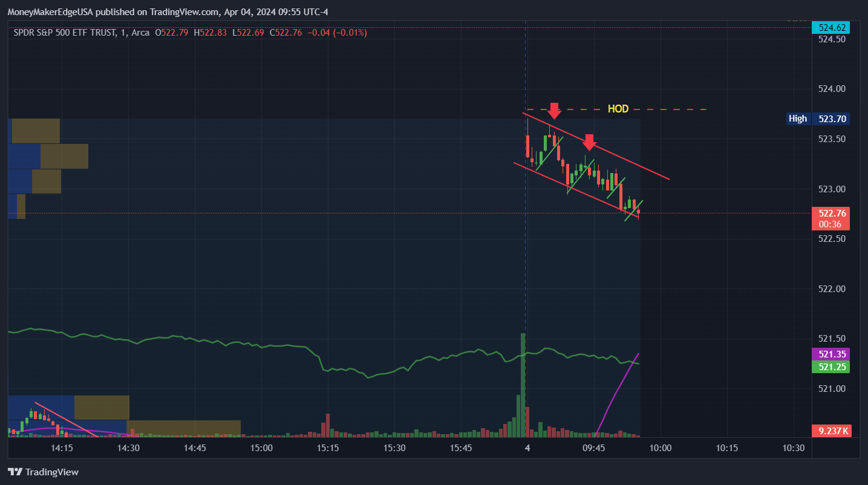Click the tallest green opening volume bar
The height and width of the screenshot is (485, 868).
click(x=523, y=385)
